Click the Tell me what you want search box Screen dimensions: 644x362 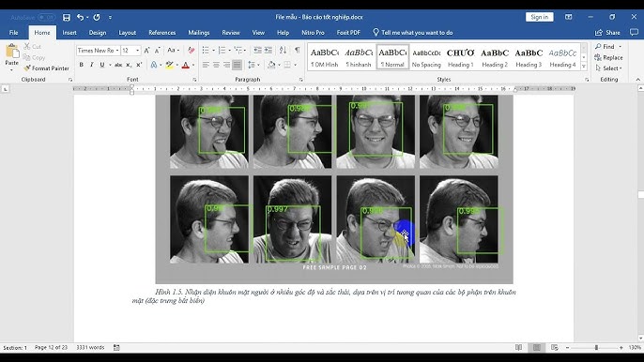pyautogui.click(x=412, y=33)
